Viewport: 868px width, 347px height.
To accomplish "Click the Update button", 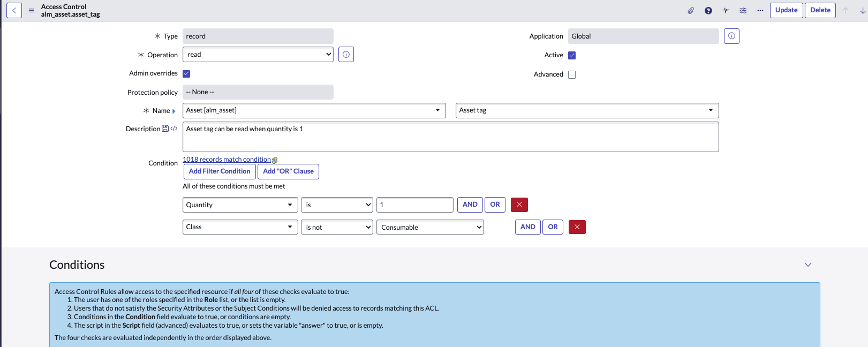I will [786, 10].
